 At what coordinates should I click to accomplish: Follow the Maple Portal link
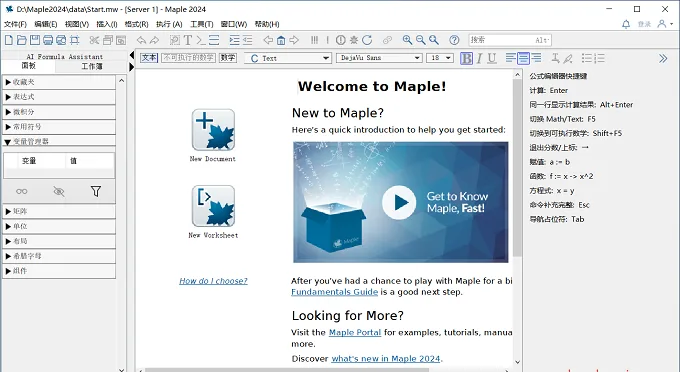point(355,333)
